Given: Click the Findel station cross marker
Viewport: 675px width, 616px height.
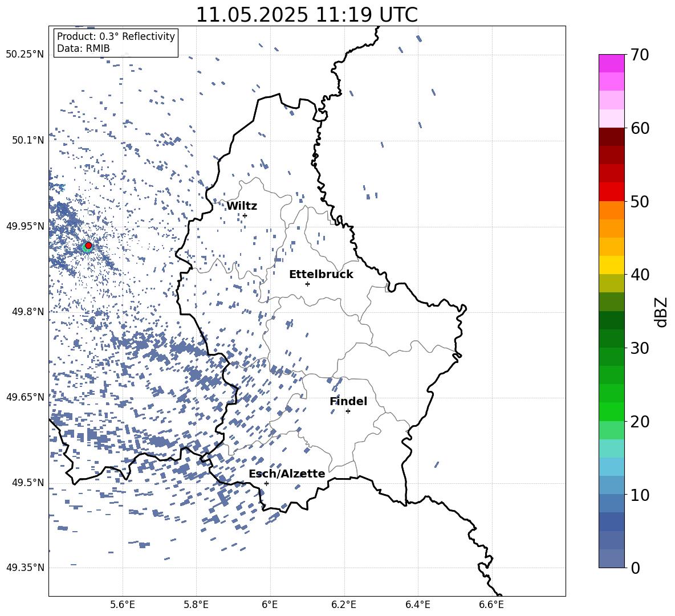Looking at the screenshot, I should coord(348,411).
